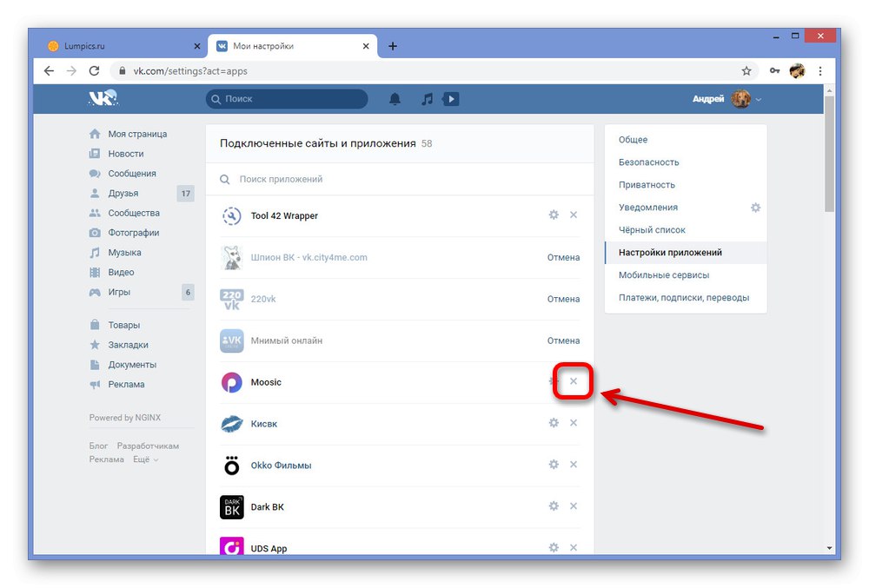Remove Moosic app with its X icon
The width and height of the screenshot is (869, 588).
574,381
